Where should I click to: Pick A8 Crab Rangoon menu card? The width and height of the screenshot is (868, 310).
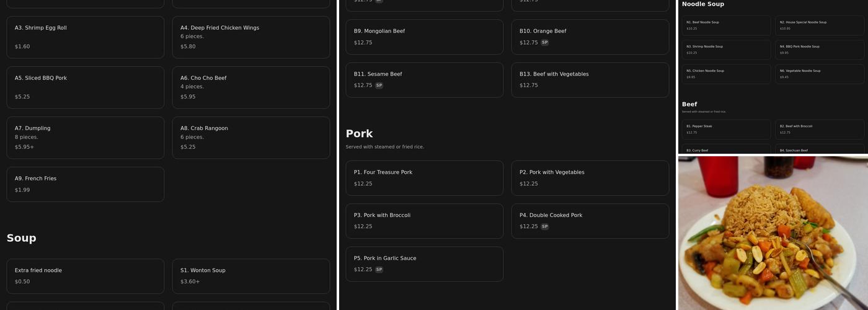point(250,138)
